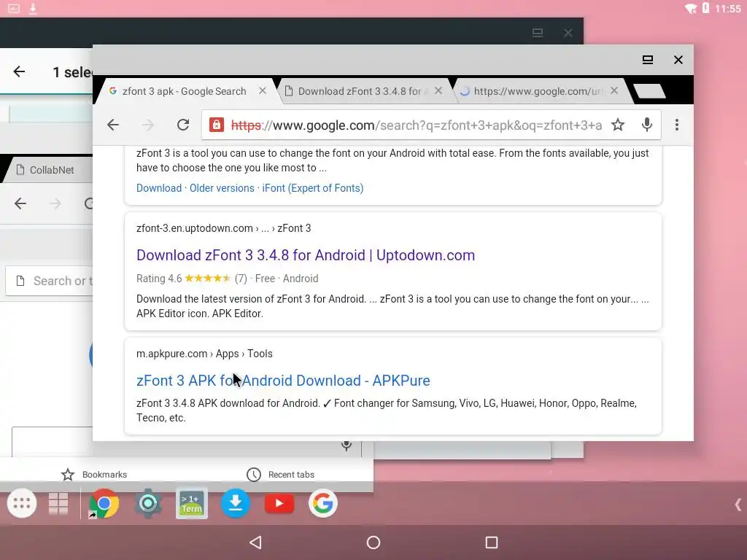Screen dimensions: 747x560
Task: Open a new tab in front Chrome window
Action: pyautogui.click(x=649, y=91)
